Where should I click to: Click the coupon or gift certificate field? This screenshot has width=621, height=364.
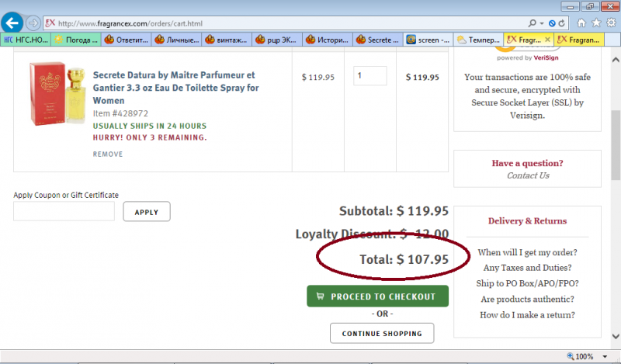pyautogui.click(x=64, y=211)
